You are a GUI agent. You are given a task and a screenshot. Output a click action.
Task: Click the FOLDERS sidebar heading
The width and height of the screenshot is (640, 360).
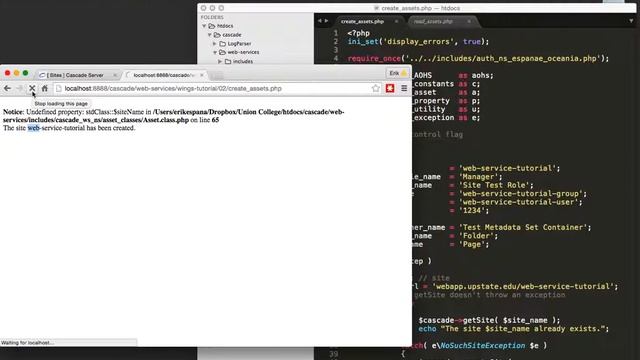[212, 17]
